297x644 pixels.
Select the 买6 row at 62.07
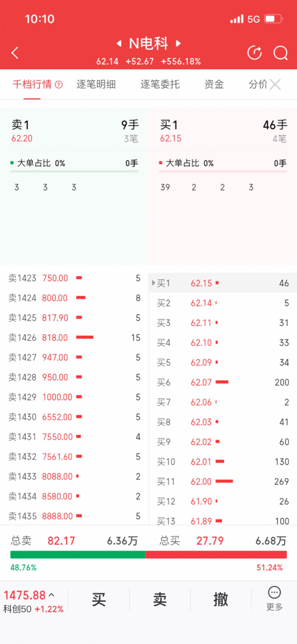point(222,382)
